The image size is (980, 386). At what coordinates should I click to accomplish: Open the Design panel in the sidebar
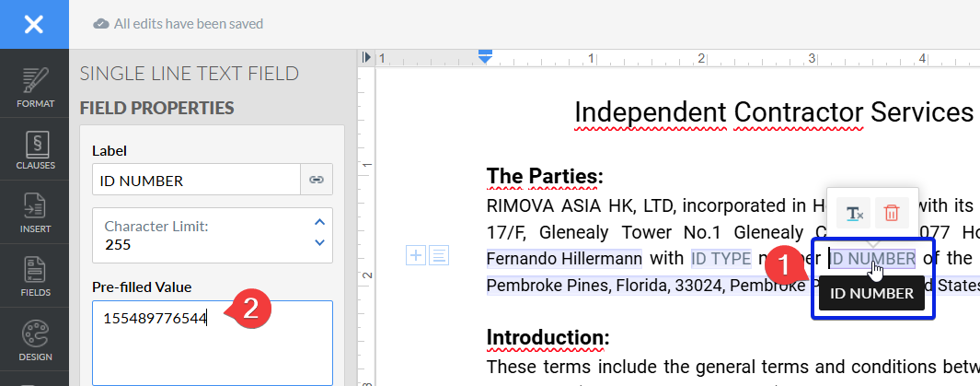point(34,339)
